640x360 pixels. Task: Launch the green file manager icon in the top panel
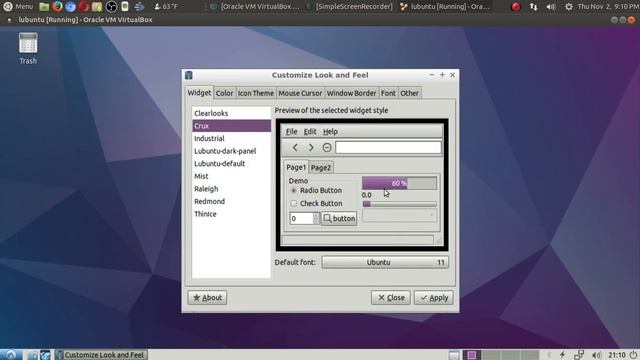(x=44, y=7)
